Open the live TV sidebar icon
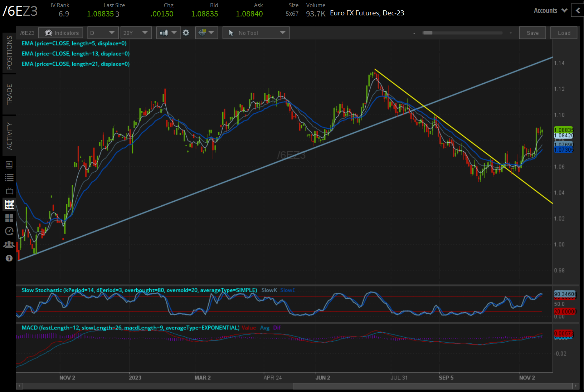 tap(9, 191)
